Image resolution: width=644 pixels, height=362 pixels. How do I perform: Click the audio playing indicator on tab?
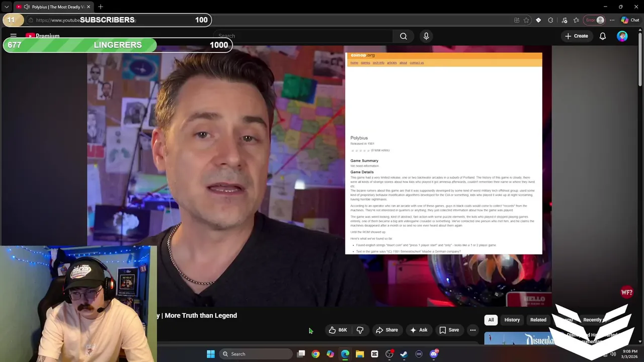(x=27, y=7)
